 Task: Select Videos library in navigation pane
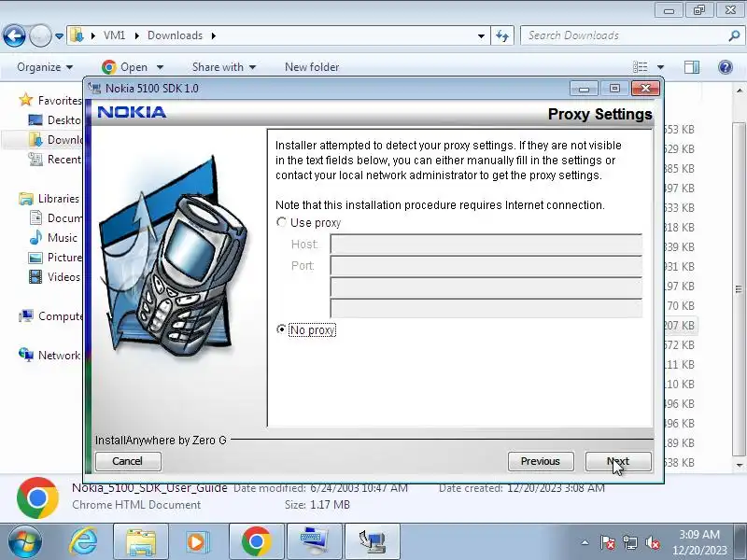click(54, 276)
